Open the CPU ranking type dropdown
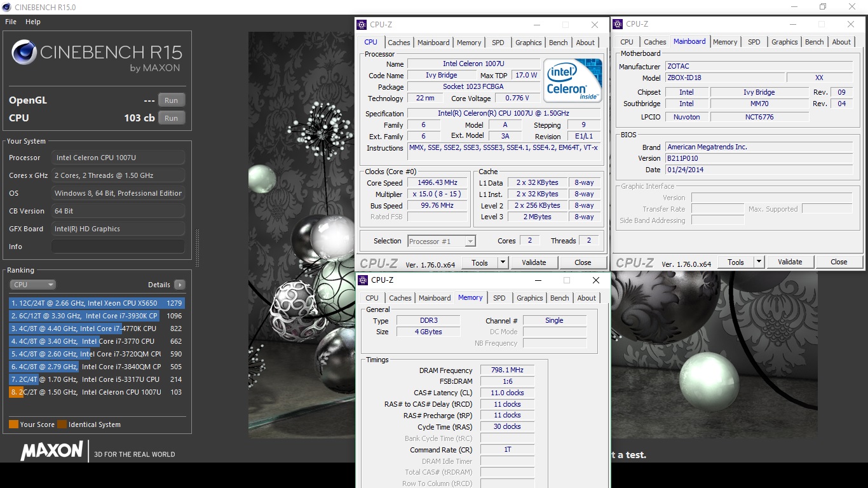 tap(33, 285)
